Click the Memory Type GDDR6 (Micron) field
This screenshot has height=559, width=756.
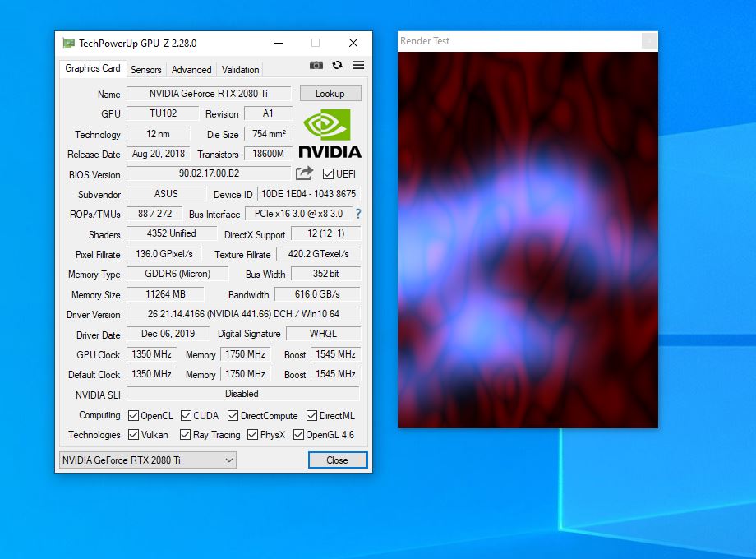coord(177,274)
